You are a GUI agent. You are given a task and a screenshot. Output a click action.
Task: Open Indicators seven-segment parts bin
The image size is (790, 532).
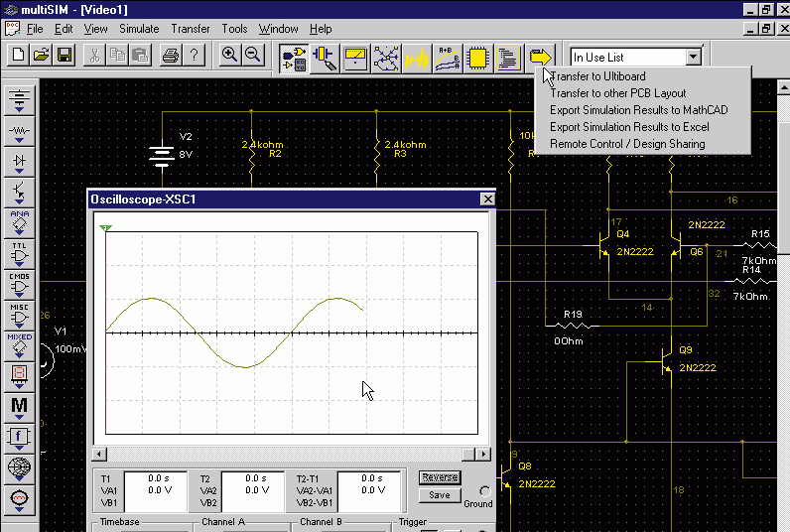tap(19, 377)
